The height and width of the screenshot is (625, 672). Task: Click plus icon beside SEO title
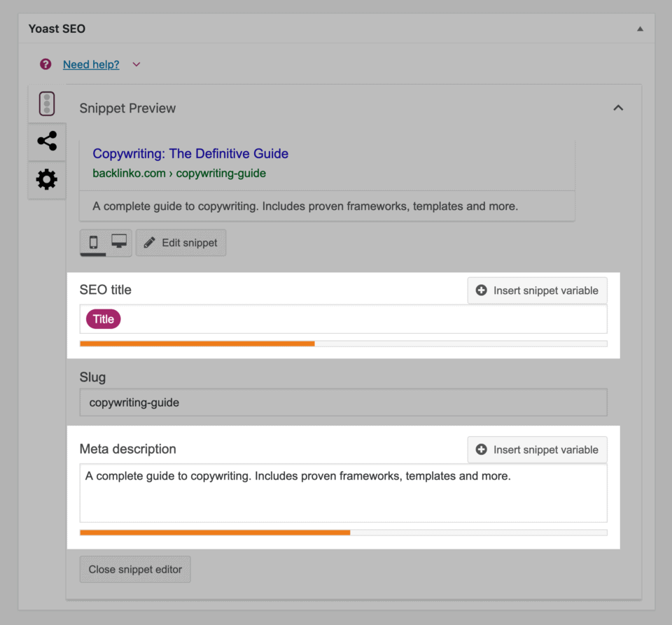pyautogui.click(x=481, y=290)
